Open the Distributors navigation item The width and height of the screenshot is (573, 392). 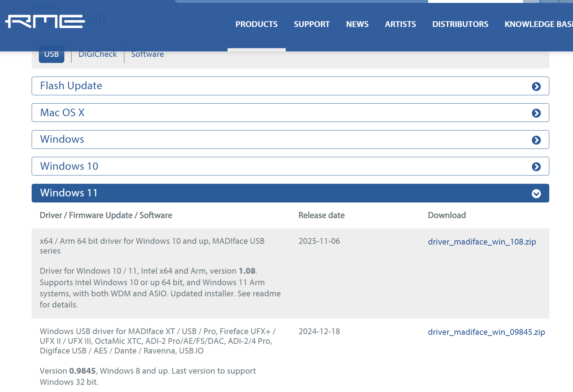460,24
